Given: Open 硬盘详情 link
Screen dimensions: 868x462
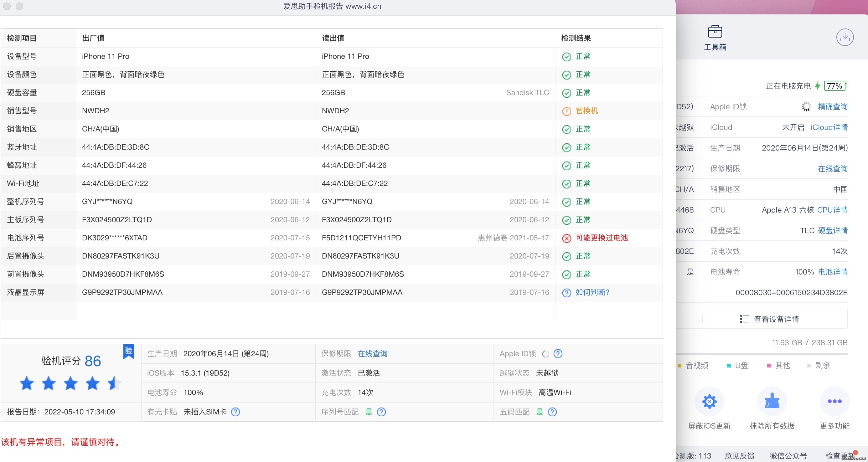Looking at the screenshot, I should coord(832,230).
